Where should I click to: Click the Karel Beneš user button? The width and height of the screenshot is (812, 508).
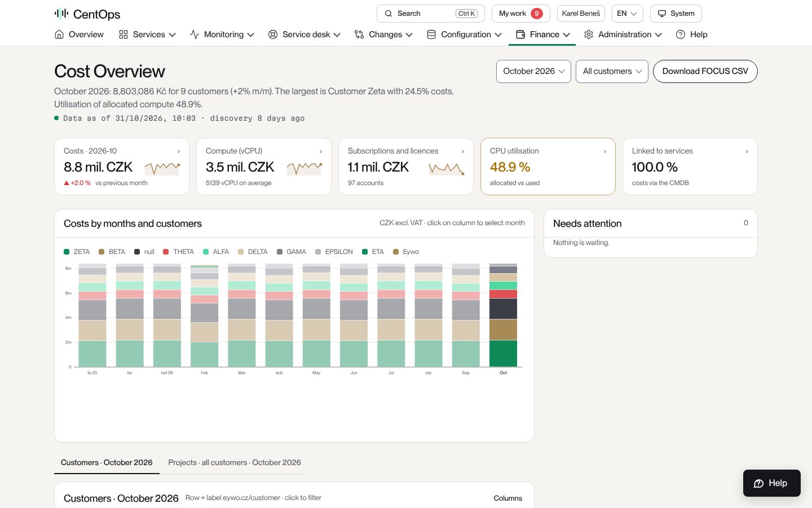point(581,14)
